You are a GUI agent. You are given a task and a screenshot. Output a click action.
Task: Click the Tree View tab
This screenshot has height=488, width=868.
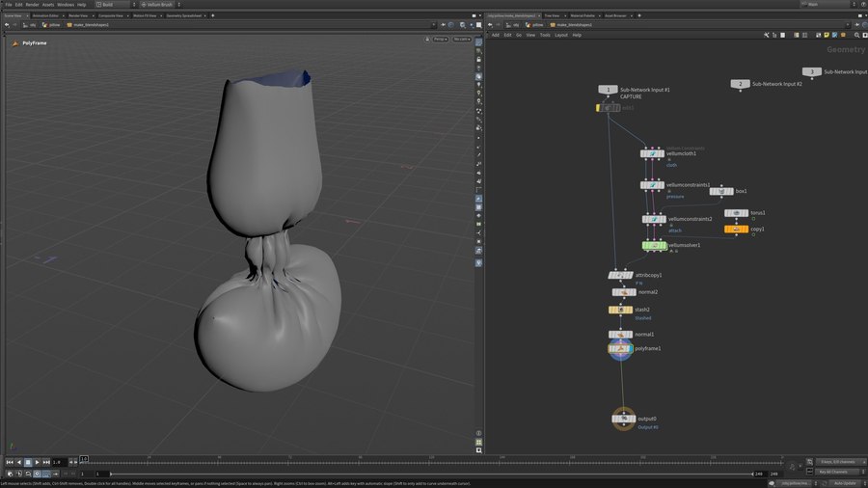pyautogui.click(x=552, y=15)
